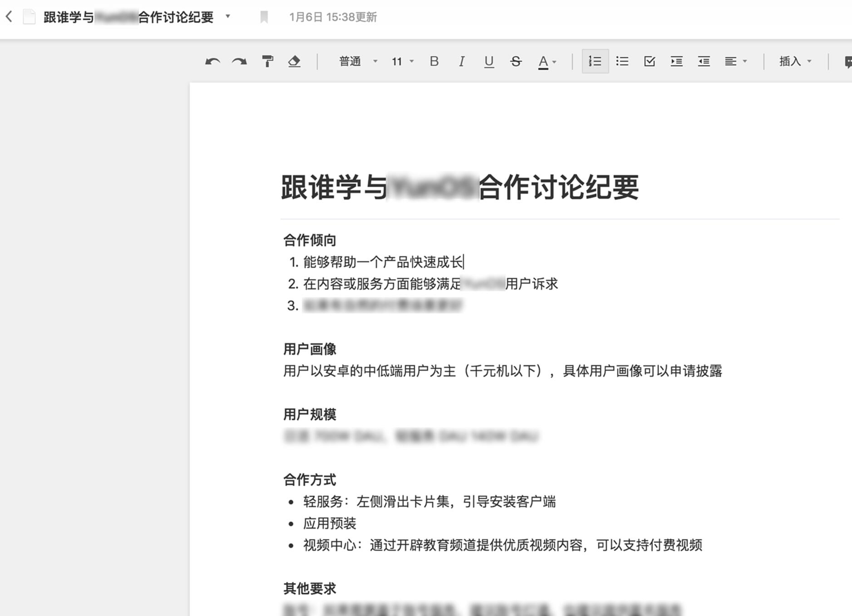The height and width of the screenshot is (616, 852).
Task: Open the font size 11 dropdown
Action: coord(402,61)
